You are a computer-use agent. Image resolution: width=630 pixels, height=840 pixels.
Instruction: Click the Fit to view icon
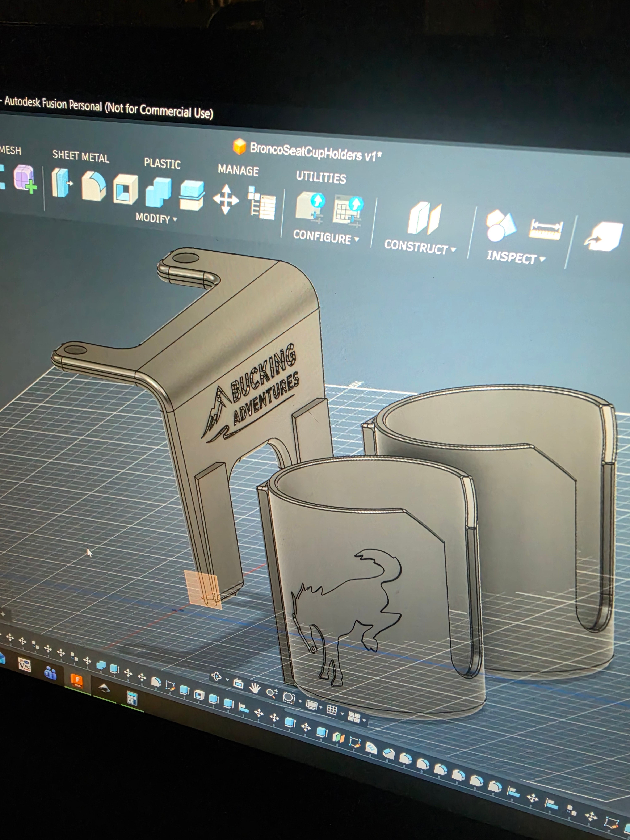(x=289, y=698)
